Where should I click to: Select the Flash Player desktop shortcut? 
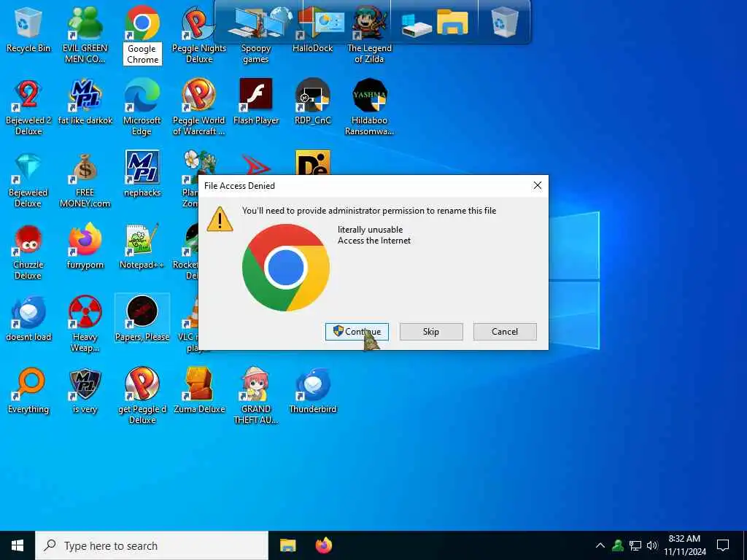click(256, 102)
